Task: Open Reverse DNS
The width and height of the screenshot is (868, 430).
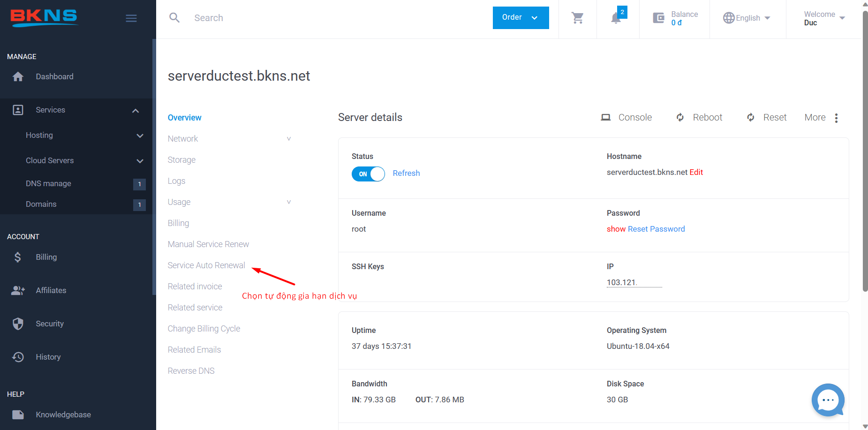Action: click(191, 371)
